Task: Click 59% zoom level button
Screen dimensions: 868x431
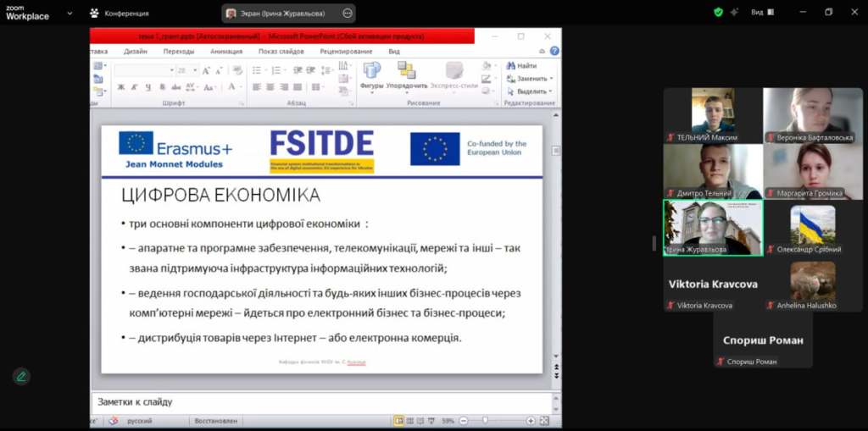Action: click(448, 421)
